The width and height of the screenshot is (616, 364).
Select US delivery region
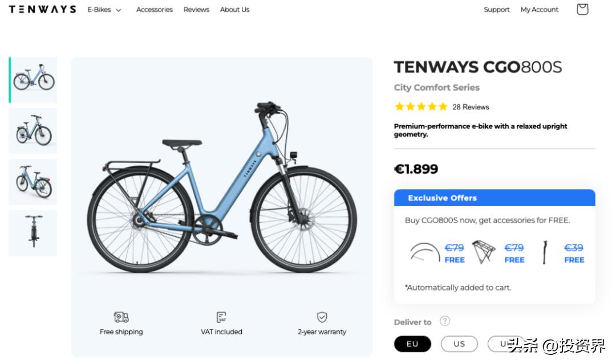[x=459, y=344]
